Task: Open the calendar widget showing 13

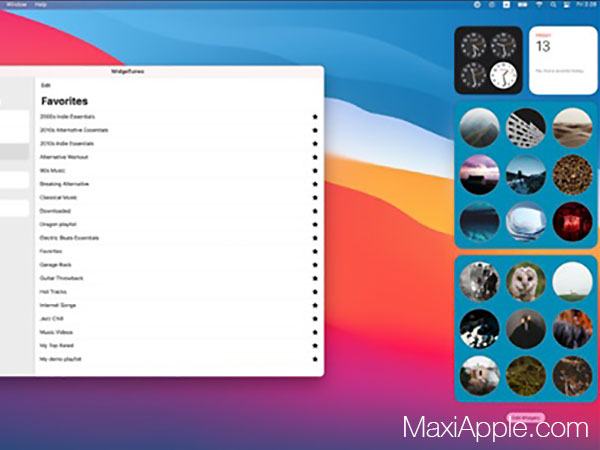Action: (563, 60)
